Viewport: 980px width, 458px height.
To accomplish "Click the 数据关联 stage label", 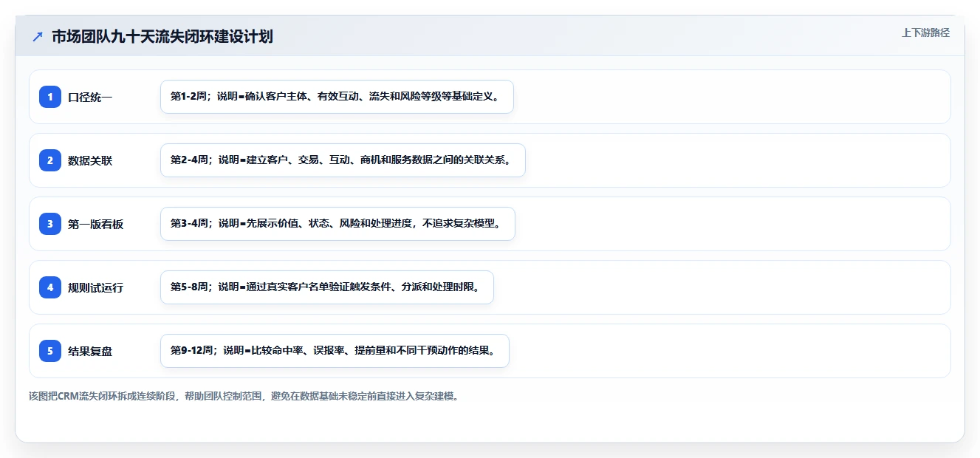I will (90, 160).
